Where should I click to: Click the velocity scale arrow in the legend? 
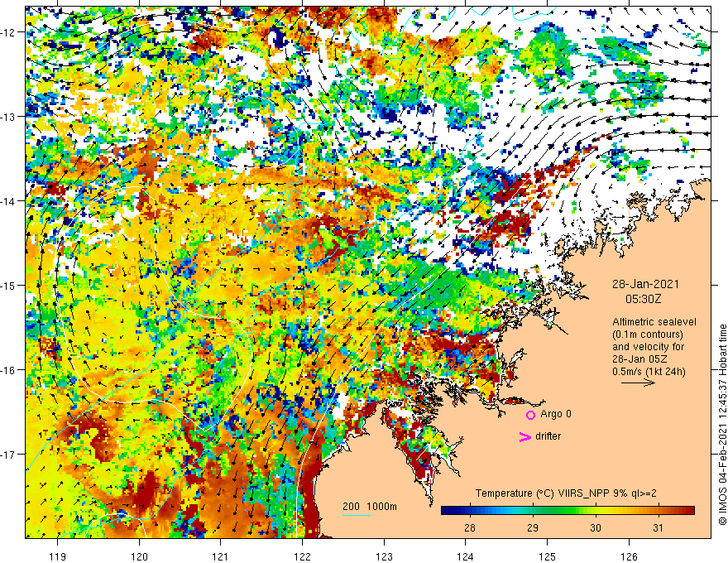(x=638, y=383)
